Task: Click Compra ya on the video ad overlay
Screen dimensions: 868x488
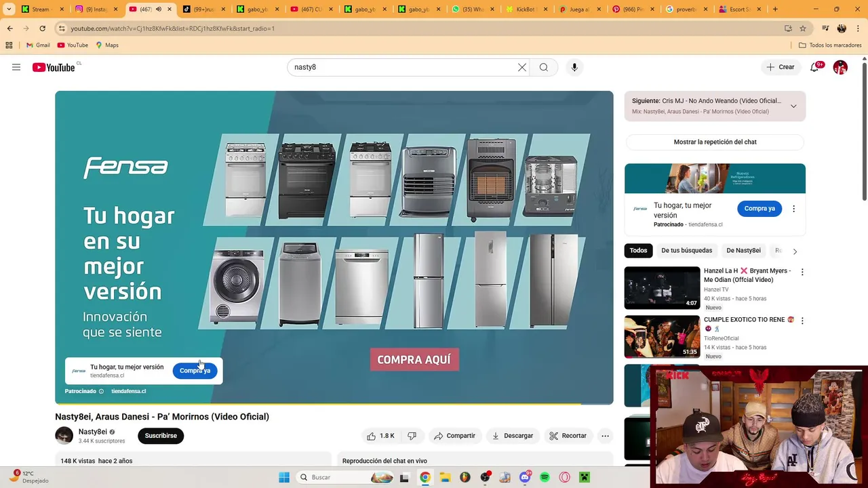Action: 195,371
